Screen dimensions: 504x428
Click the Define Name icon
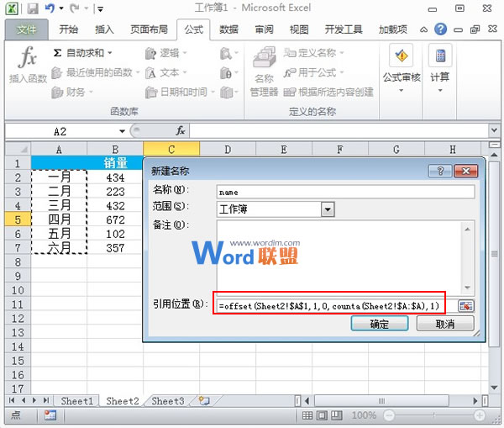click(290, 53)
